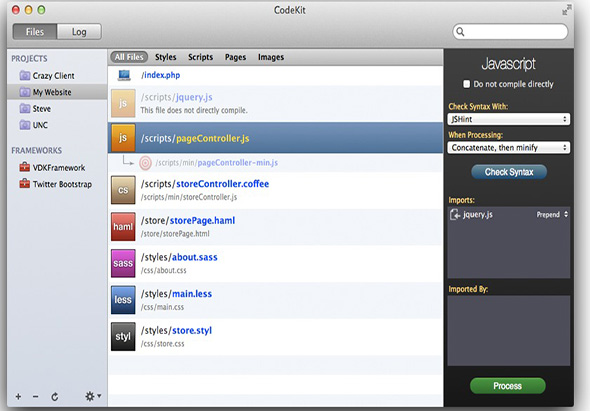Viewport: 590px width, 411px height.
Task: Select the Crazy Client project name
Action: tap(53, 76)
